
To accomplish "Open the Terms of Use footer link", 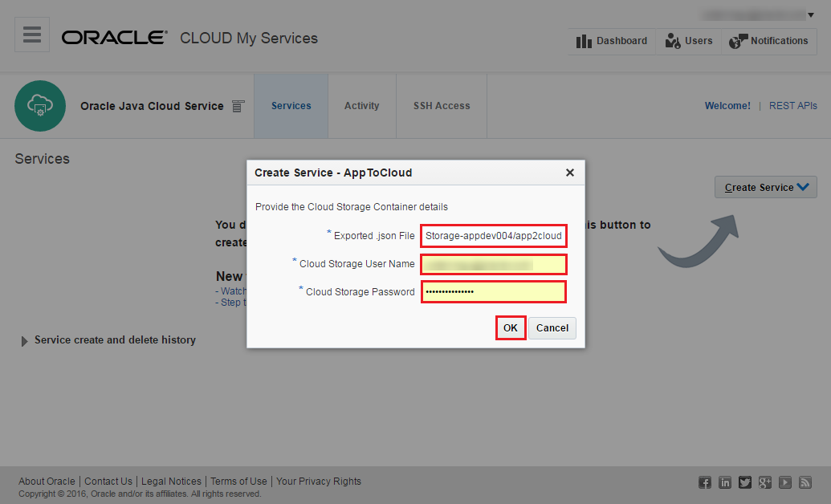I will coord(238,482).
